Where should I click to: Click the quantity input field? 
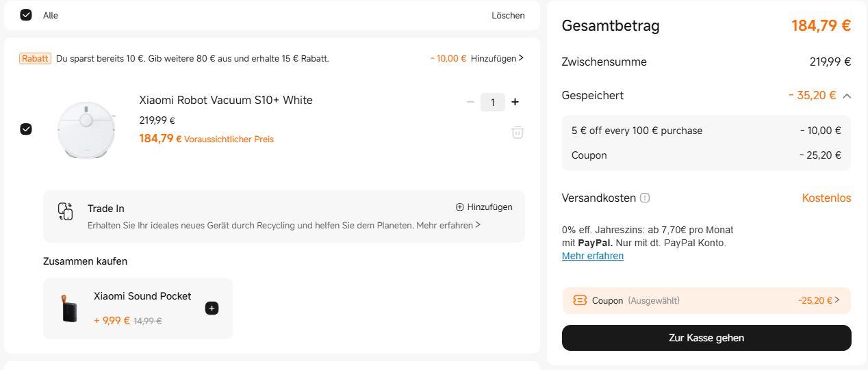[x=493, y=102]
